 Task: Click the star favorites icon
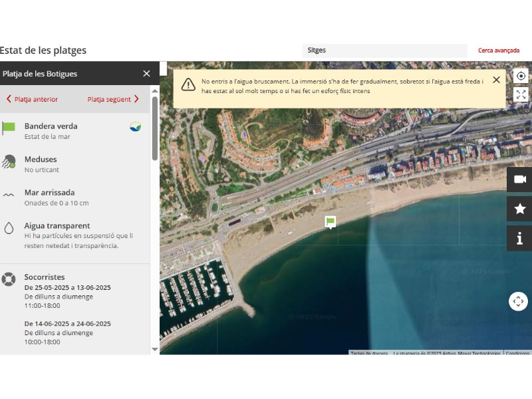pyautogui.click(x=519, y=209)
